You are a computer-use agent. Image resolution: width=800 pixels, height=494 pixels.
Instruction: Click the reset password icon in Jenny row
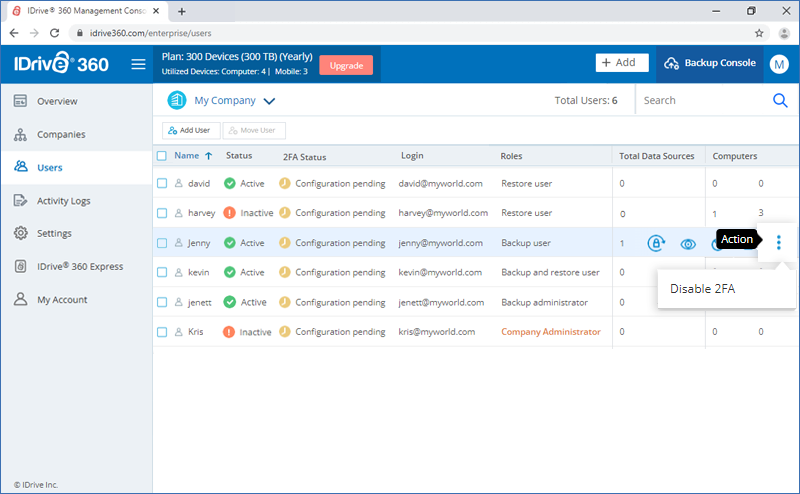(656, 243)
